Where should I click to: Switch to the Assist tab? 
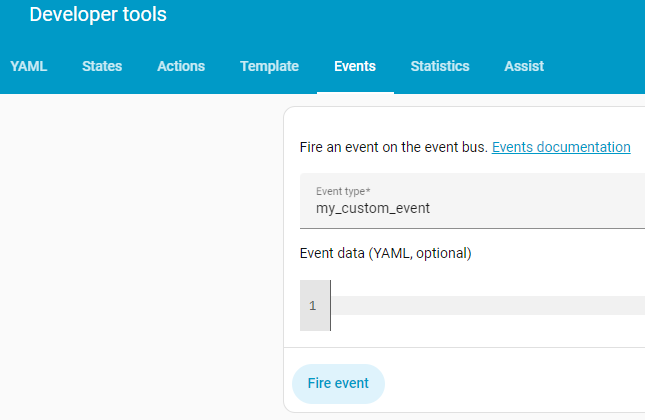[524, 66]
